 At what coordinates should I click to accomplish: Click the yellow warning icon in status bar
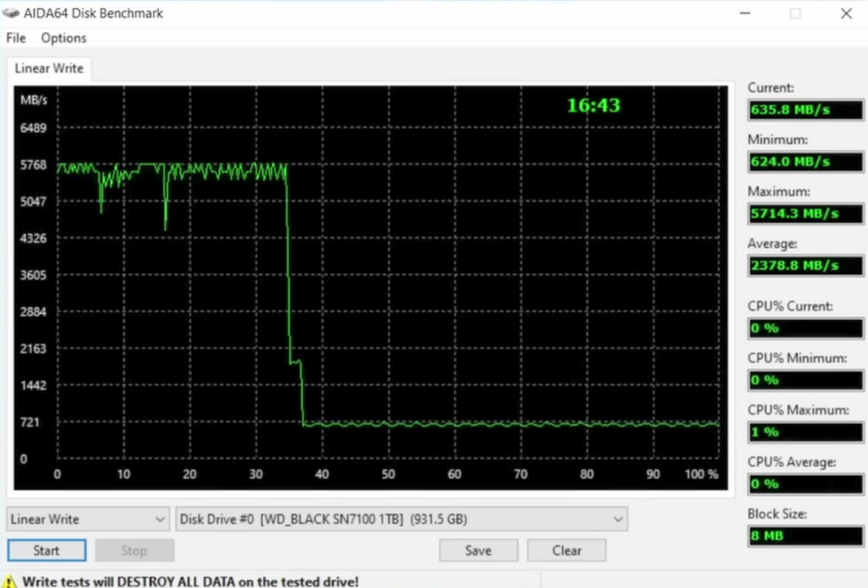pos(10,582)
